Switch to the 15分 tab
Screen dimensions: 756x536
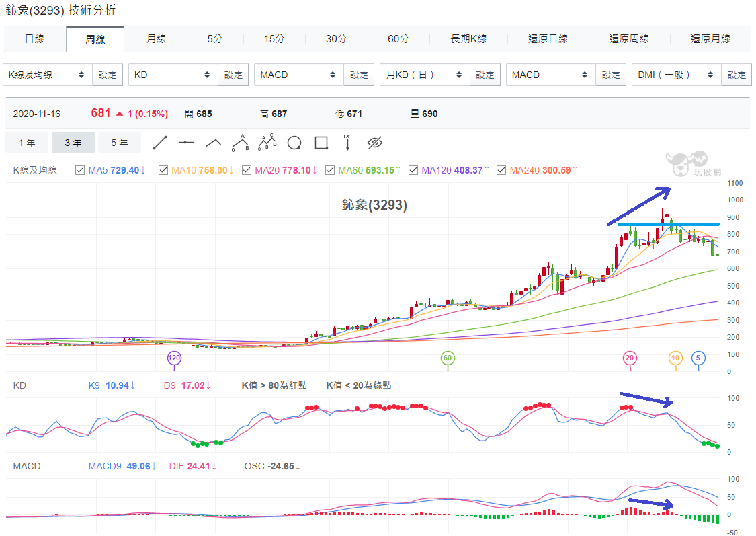274,38
